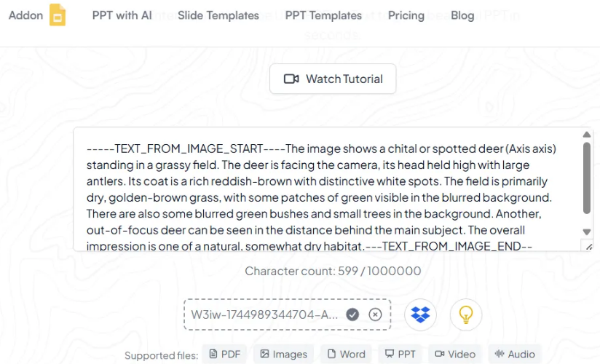Click the Video file type chip
The height and width of the screenshot is (364, 600).
tap(454, 355)
